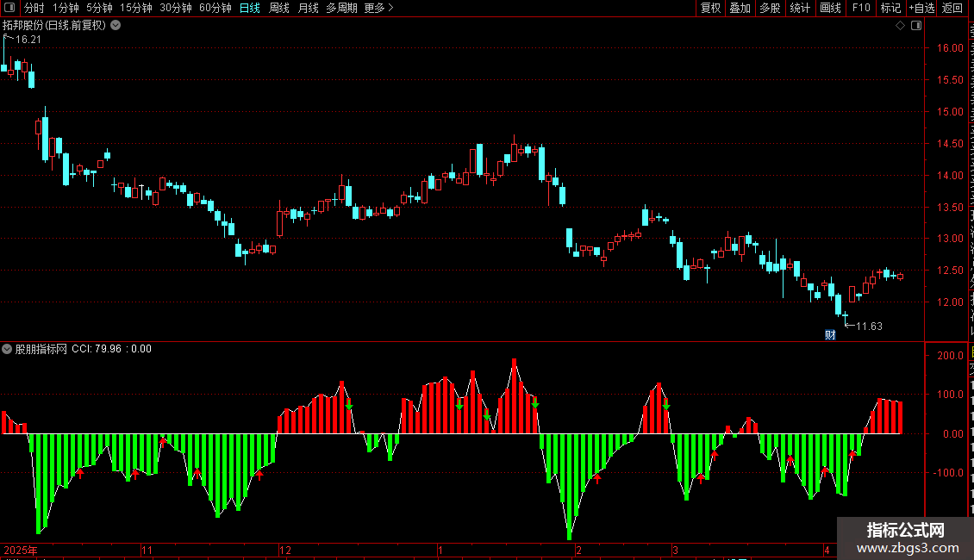The image size is (974, 560).
Task: Open the dropdown beside 拓邦股份 title
Action: click(116, 26)
